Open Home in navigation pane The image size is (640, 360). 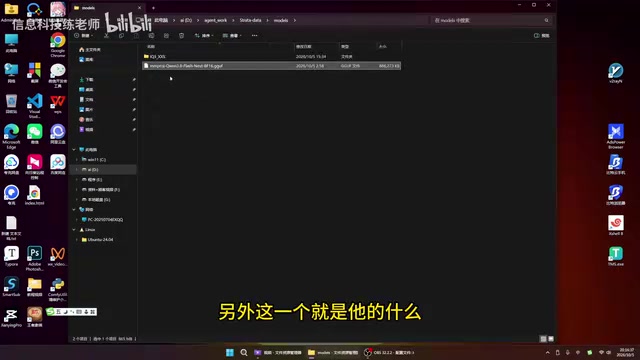[x=89, y=50]
